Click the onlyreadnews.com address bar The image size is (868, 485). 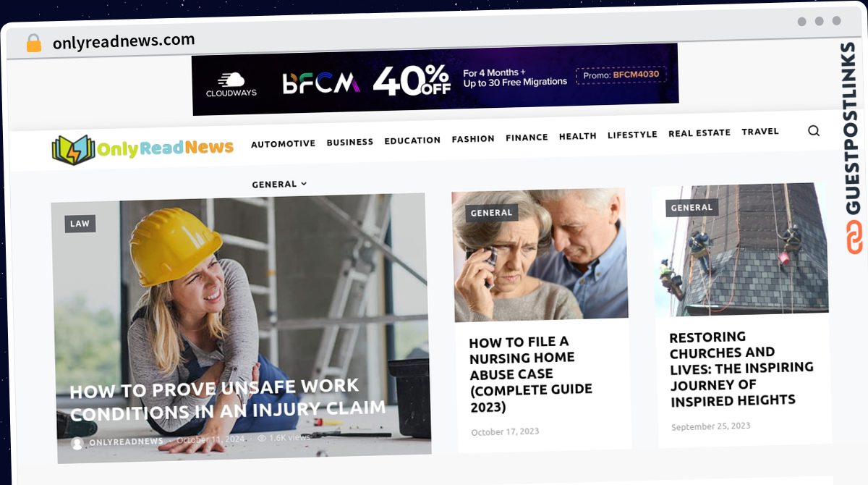coord(124,41)
